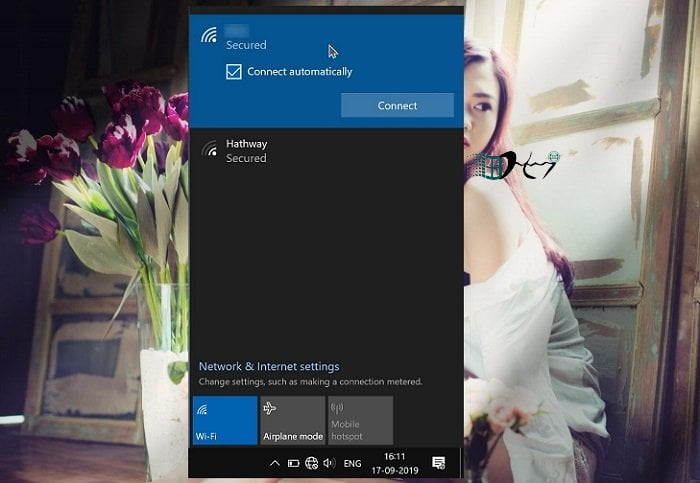Screen dimensions: 700x483
Task: Click the network globe icon in tray
Action: click(x=311, y=464)
